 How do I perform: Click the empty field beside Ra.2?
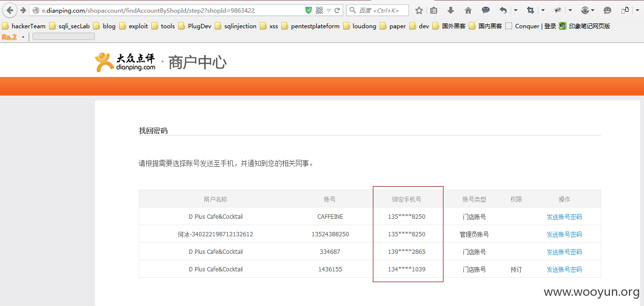(x=64, y=37)
